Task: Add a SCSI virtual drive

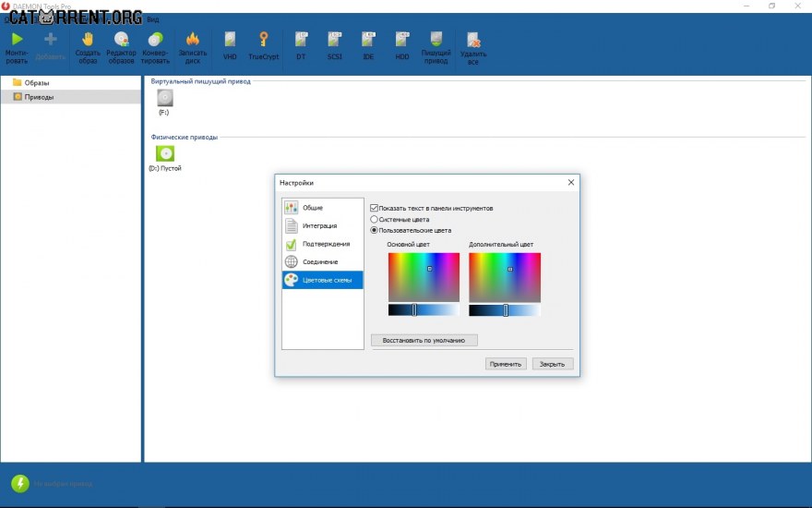Action: click(335, 46)
